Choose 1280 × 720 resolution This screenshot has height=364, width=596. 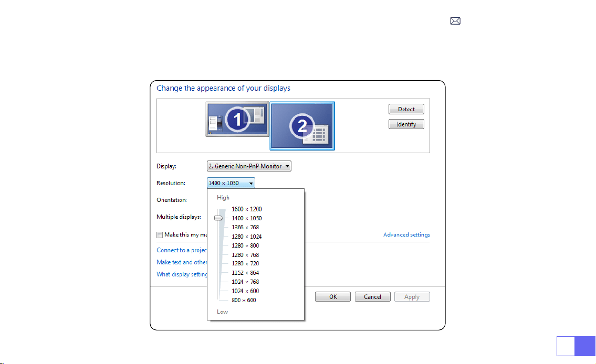pyautogui.click(x=245, y=263)
